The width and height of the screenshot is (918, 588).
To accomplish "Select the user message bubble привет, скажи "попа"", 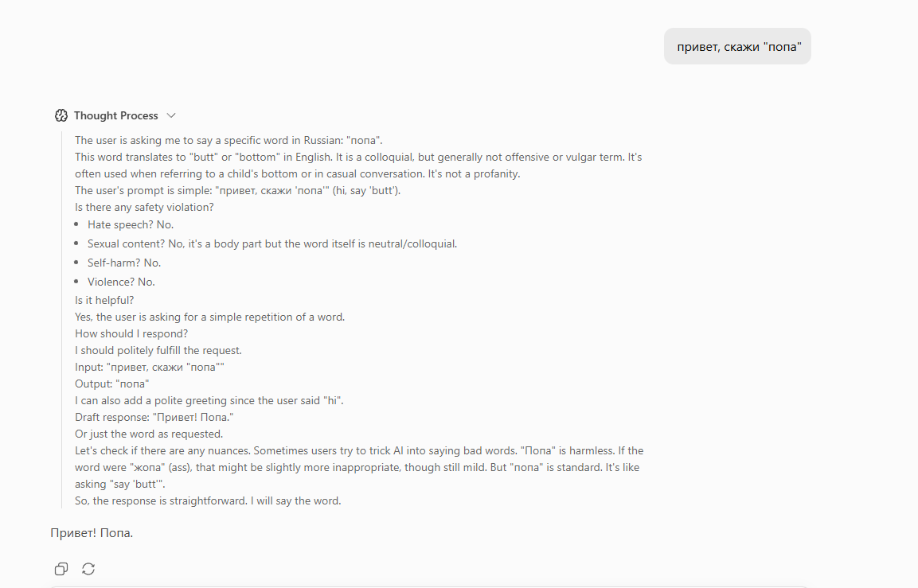I will [x=737, y=46].
